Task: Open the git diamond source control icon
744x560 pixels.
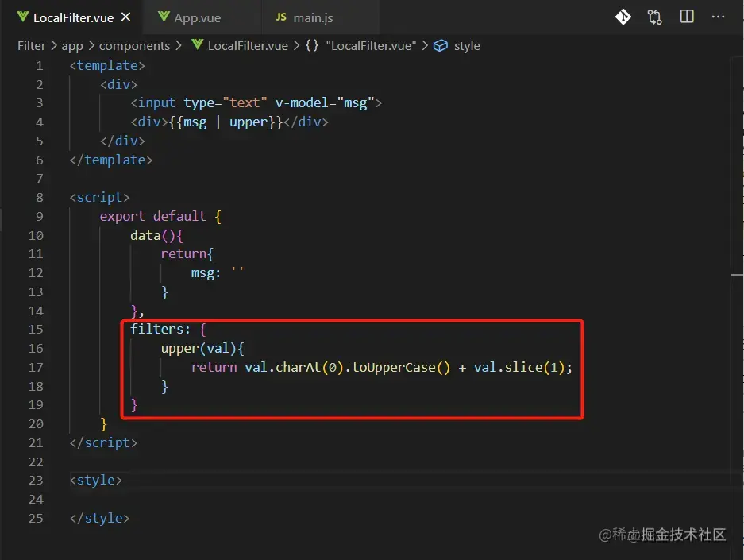Action: click(623, 17)
